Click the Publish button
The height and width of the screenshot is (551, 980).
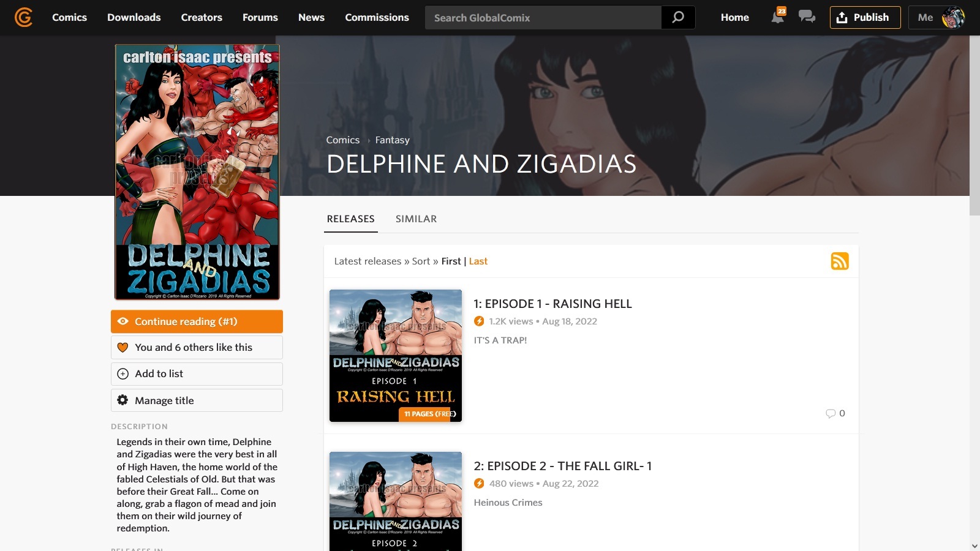coord(865,17)
